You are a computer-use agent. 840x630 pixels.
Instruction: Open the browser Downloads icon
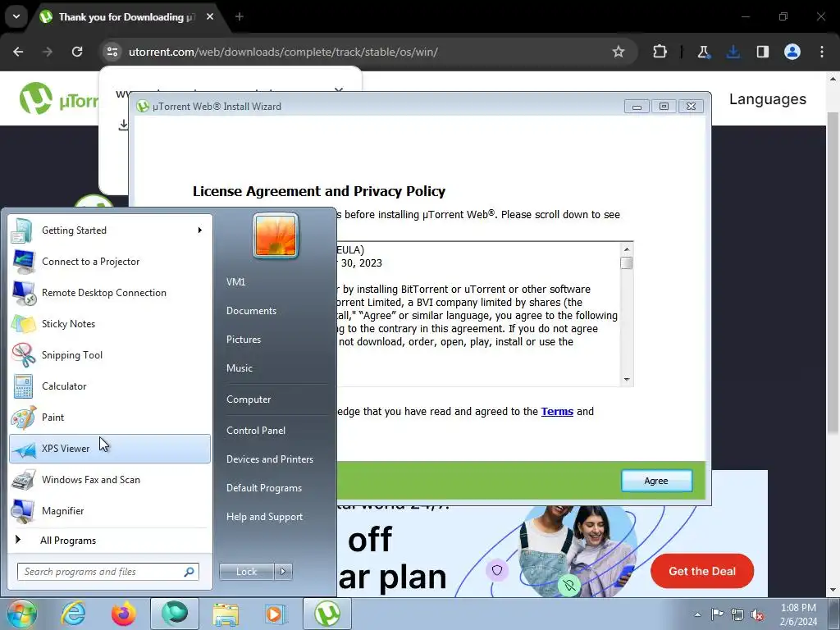pyautogui.click(x=733, y=52)
